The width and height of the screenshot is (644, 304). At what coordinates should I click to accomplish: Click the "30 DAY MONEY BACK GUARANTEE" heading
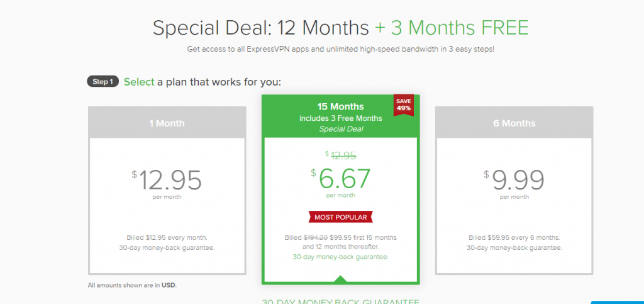[x=340, y=301]
